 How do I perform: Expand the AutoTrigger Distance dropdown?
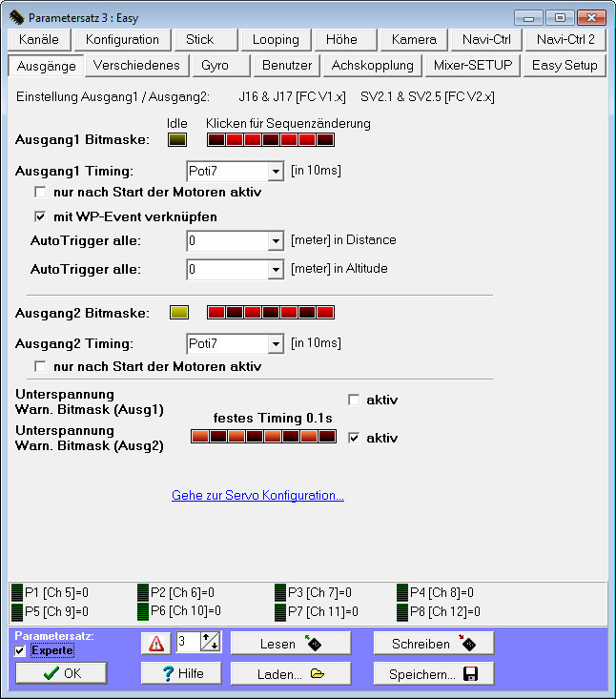tap(276, 241)
